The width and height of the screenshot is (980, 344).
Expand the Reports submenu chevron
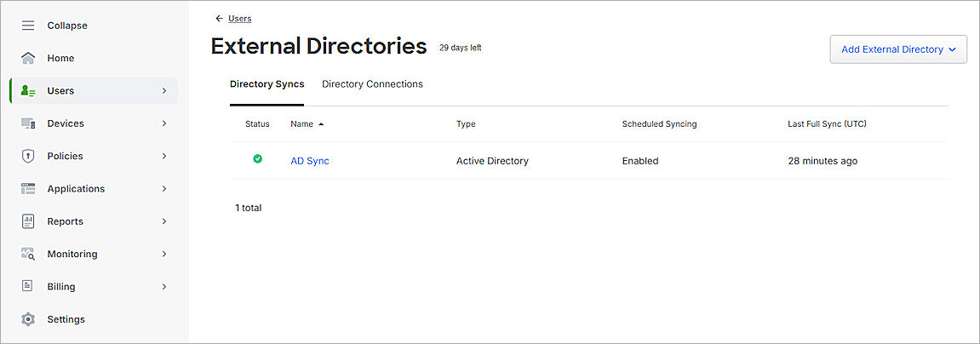pos(164,221)
